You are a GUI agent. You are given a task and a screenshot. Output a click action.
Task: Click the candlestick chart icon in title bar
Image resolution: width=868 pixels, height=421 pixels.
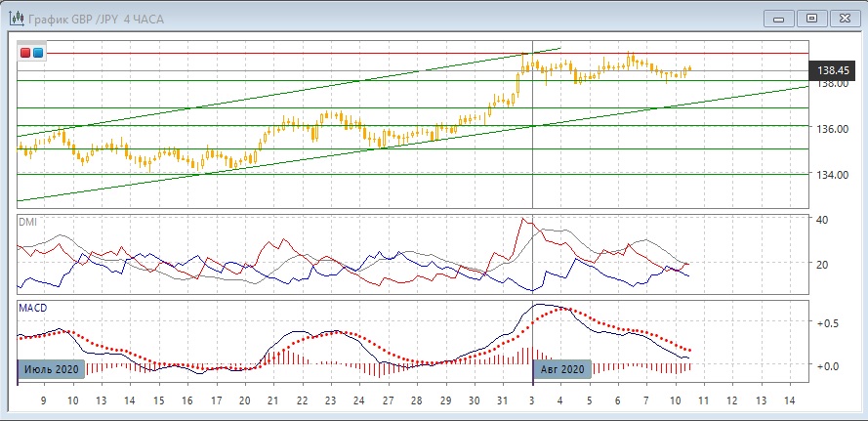tap(14, 18)
